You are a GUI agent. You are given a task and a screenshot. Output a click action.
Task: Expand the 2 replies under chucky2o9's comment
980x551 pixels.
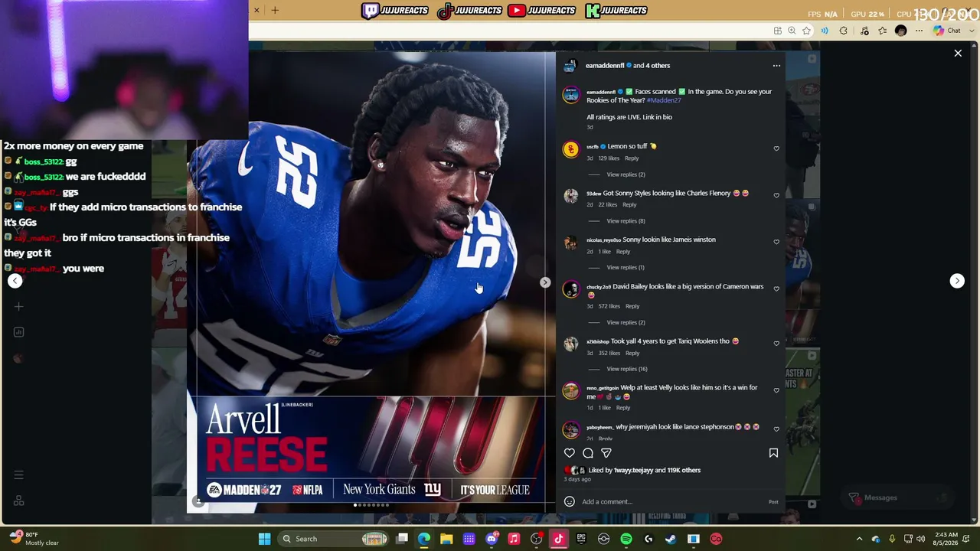pyautogui.click(x=626, y=323)
